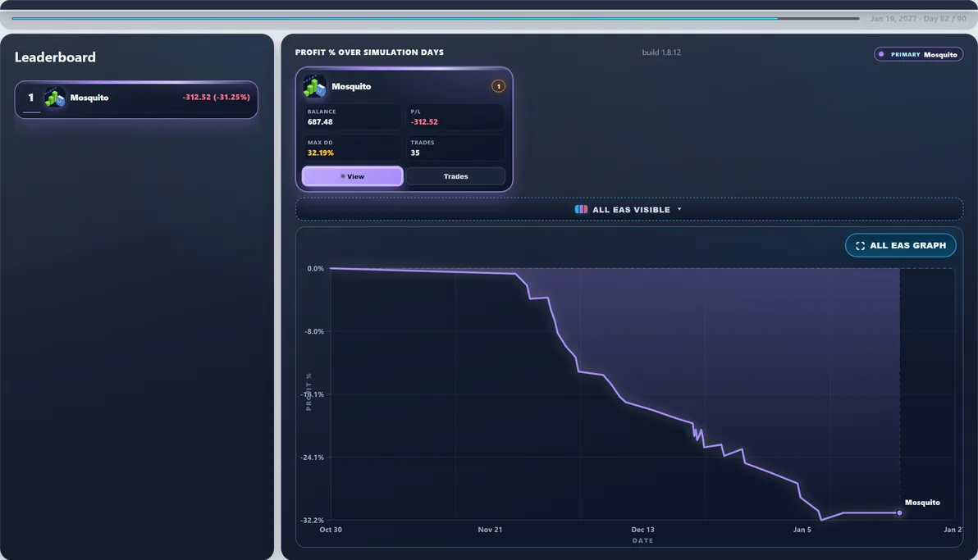Open the All EAs Graph view
Screen dimensions: 978x560
point(901,245)
